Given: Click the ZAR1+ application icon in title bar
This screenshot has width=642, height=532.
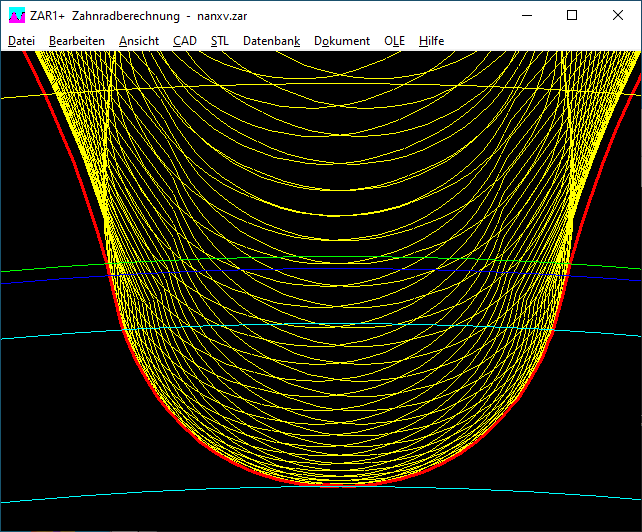Looking at the screenshot, I should (x=16, y=15).
